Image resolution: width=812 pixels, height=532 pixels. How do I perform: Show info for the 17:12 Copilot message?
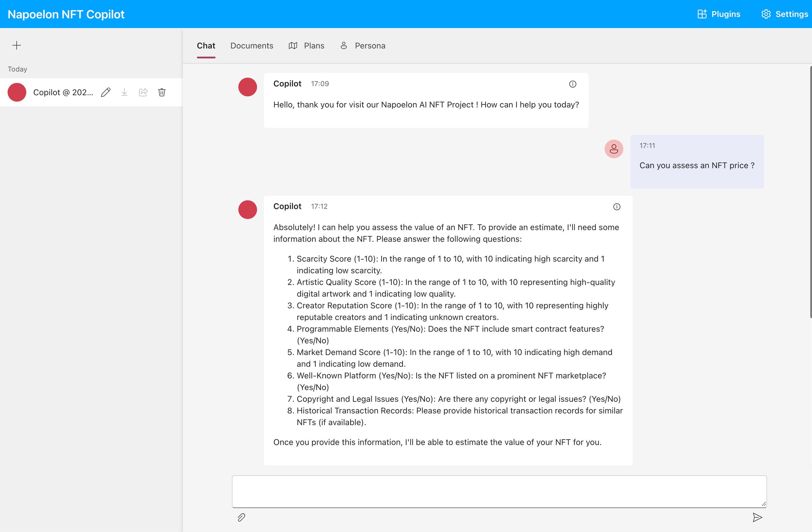click(x=617, y=207)
